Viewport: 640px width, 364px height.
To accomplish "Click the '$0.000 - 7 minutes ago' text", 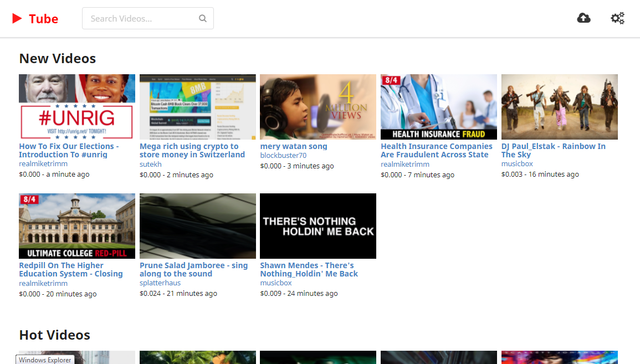I will tap(418, 175).
